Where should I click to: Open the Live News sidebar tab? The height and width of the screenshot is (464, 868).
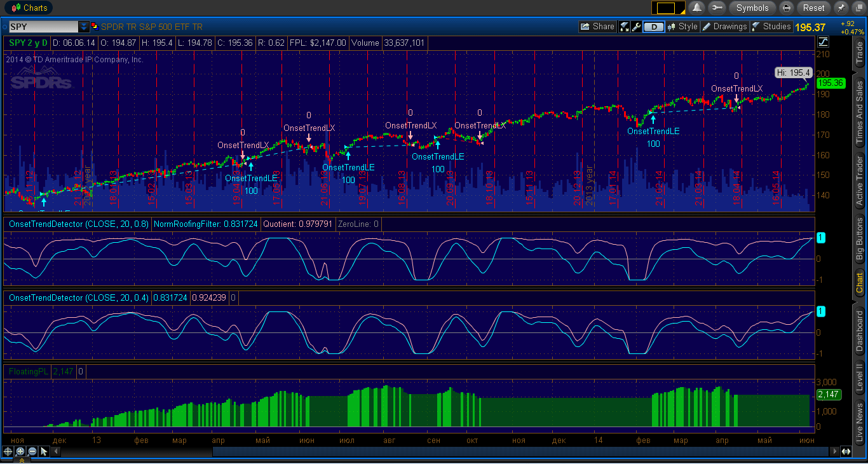point(860,422)
